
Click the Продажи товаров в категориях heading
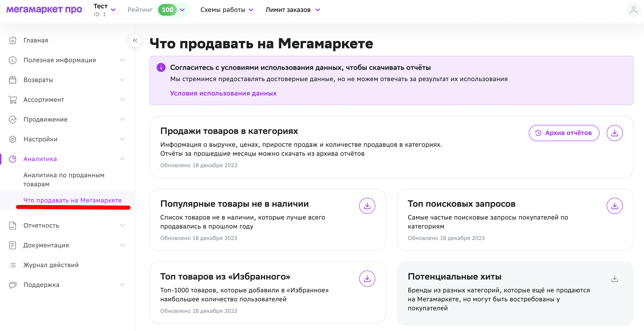pos(229,131)
